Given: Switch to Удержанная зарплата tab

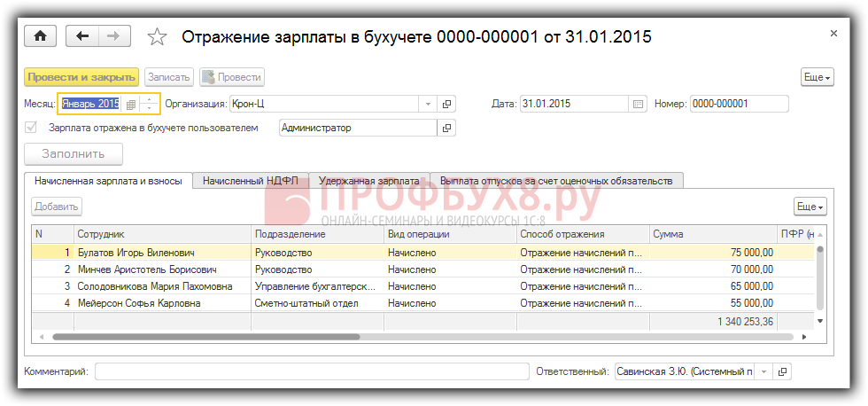Looking at the screenshot, I should click(x=368, y=181).
